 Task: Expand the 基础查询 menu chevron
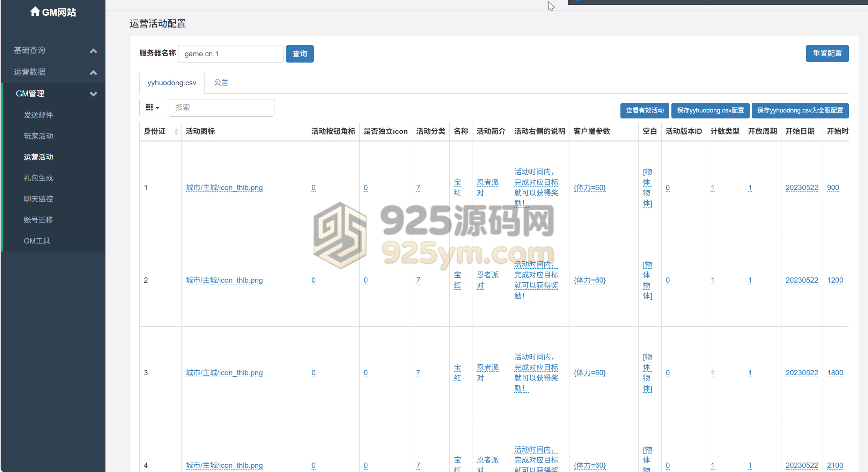tap(93, 51)
